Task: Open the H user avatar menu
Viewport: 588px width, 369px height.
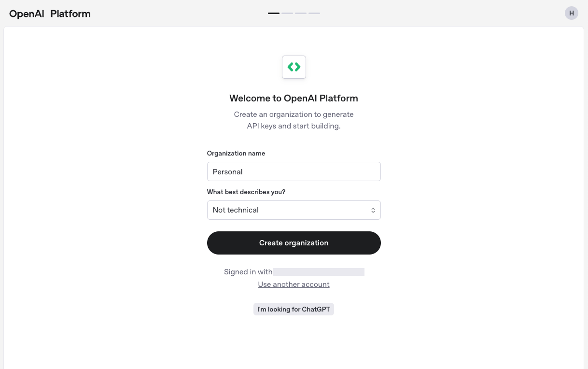Action: point(572,13)
